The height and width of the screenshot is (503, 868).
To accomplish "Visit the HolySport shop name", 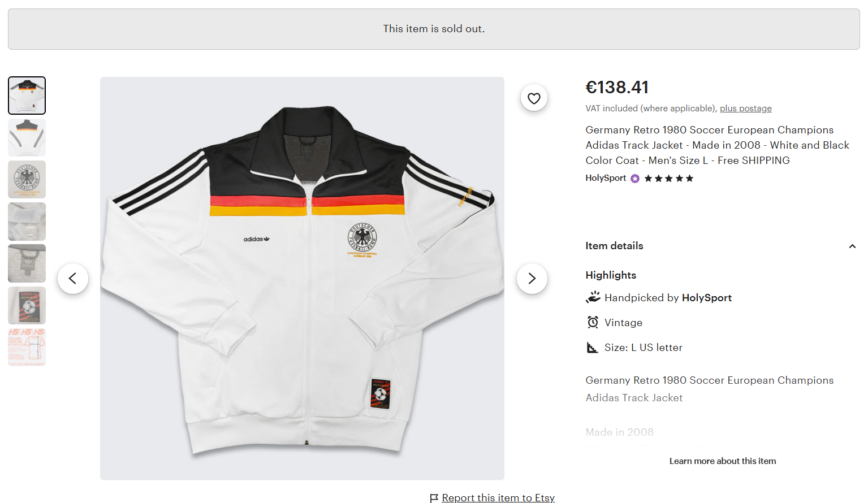I will [x=605, y=177].
